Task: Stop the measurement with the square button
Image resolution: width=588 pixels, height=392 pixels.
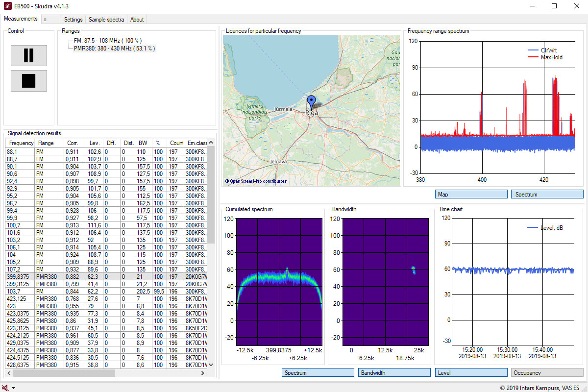Action: (x=29, y=81)
